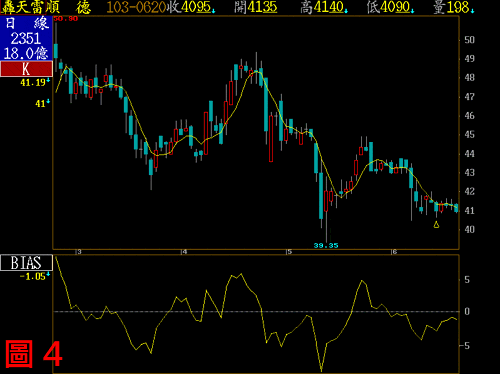Click the down arrow beside 41.19 value

click(x=48, y=80)
